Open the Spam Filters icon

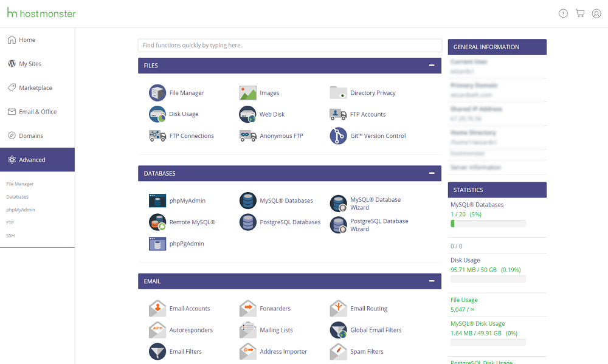[x=338, y=351]
